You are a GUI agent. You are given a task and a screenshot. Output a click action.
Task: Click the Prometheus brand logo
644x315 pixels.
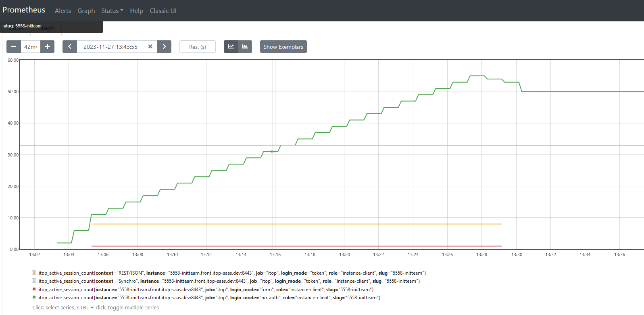(x=24, y=10)
